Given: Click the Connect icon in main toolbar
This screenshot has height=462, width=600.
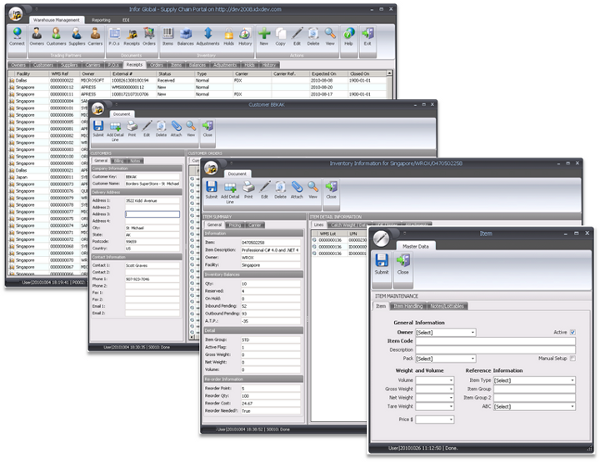Looking at the screenshot, I should click(x=17, y=36).
